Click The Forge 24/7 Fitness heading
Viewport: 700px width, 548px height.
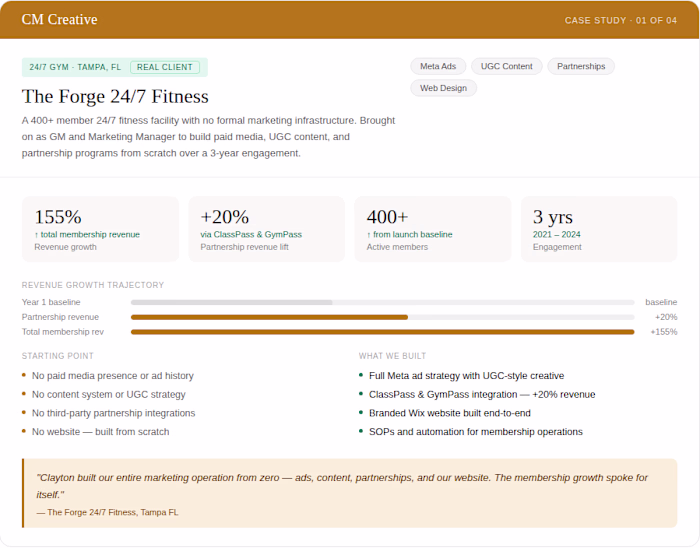tap(115, 96)
